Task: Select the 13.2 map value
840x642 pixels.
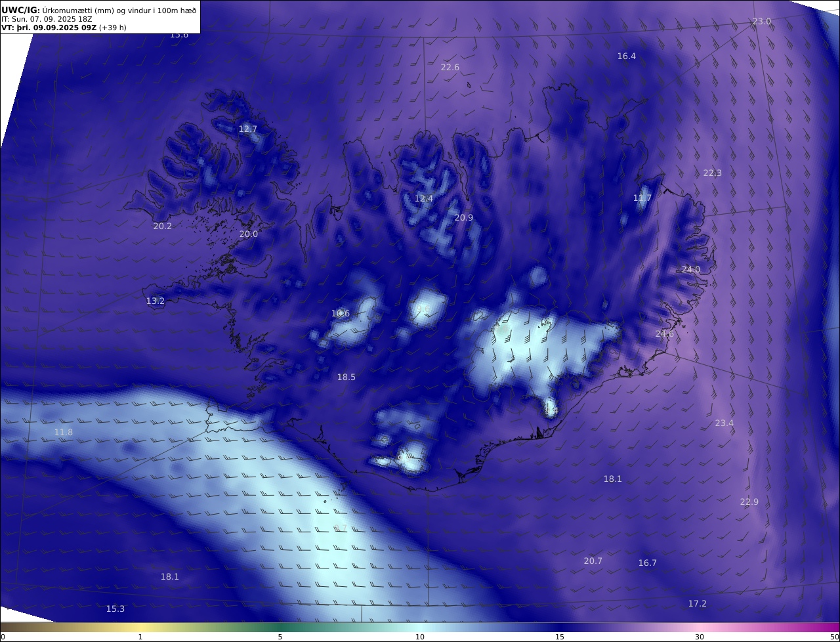Action: [x=155, y=301]
